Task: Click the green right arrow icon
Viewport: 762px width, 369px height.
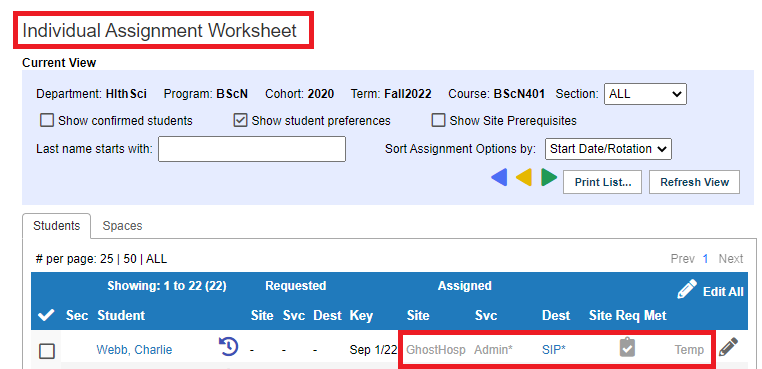Action: (549, 177)
